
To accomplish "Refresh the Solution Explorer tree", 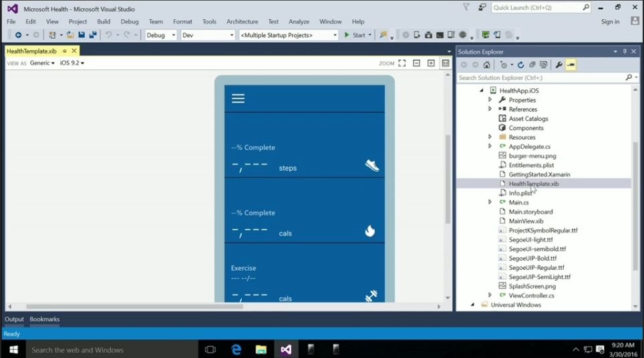I will [x=520, y=65].
